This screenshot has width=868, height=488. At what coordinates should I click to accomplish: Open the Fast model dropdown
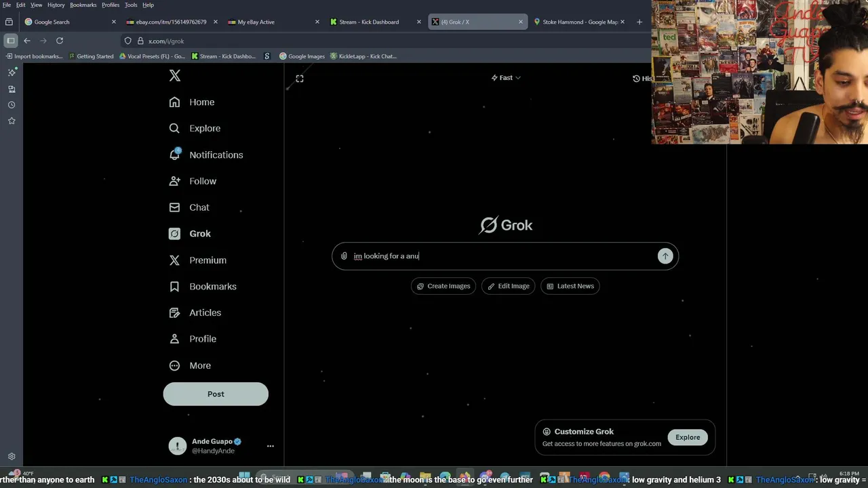coord(506,78)
